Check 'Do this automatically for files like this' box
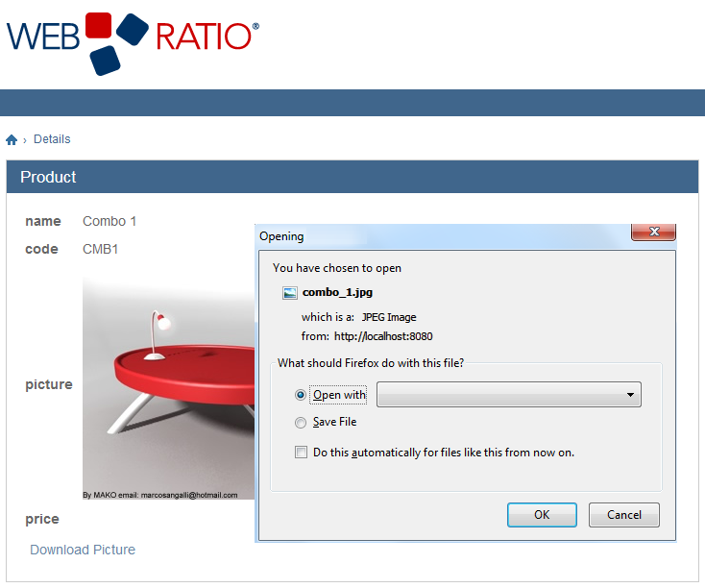 click(301, 452)
